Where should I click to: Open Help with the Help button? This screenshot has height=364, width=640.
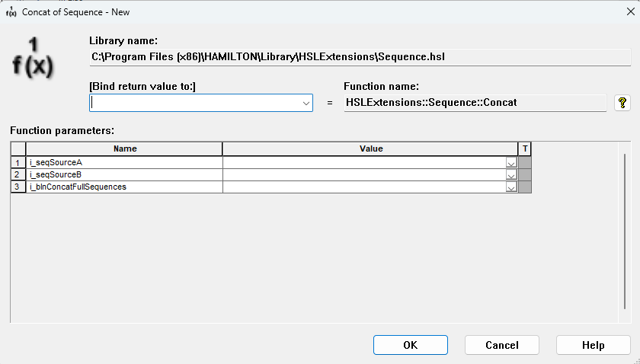[593, 345]
